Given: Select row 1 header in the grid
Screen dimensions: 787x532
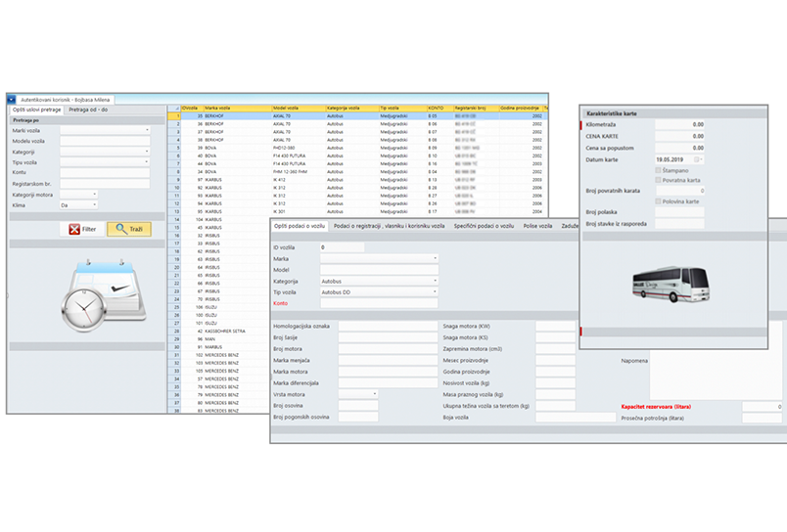Looking at the screenshot, I should [174, 115].
